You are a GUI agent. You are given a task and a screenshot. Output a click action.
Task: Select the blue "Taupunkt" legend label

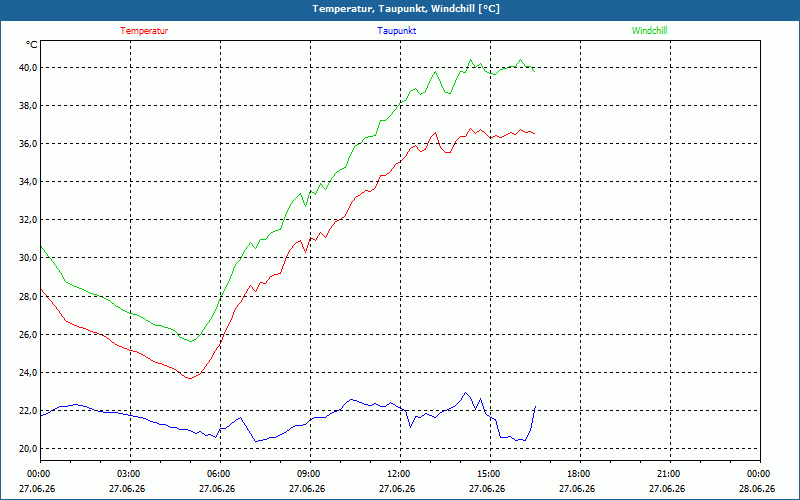tap(396, 31)
